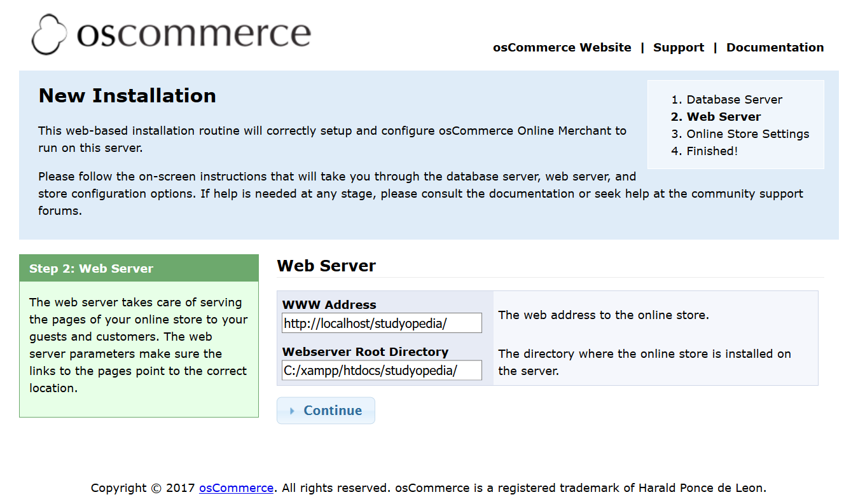Open the osCommerce Website link
Screen dimensions: 858x504
[562, 48]
